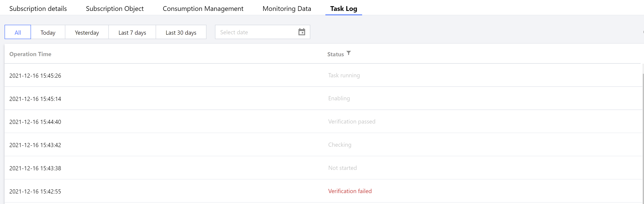644x204 pixels.
Task: Choose the Last 30 days filter
Action: pyautogui.click(x=181, y=33)
